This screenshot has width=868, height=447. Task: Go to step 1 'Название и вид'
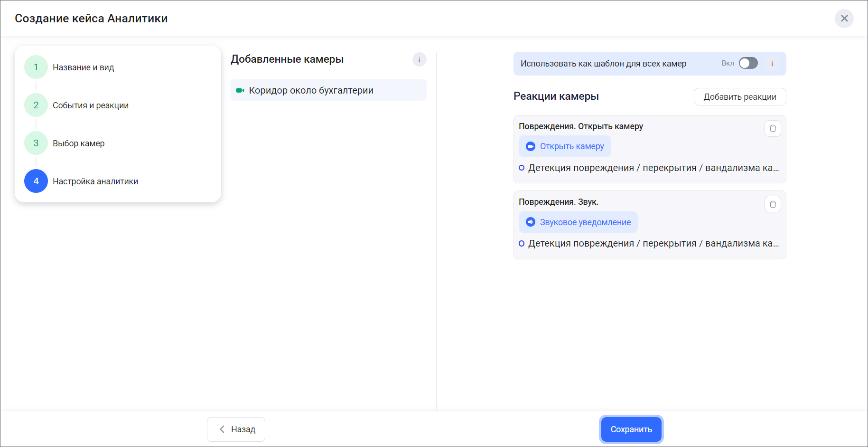pyautogui.click(x=69, y=67)
